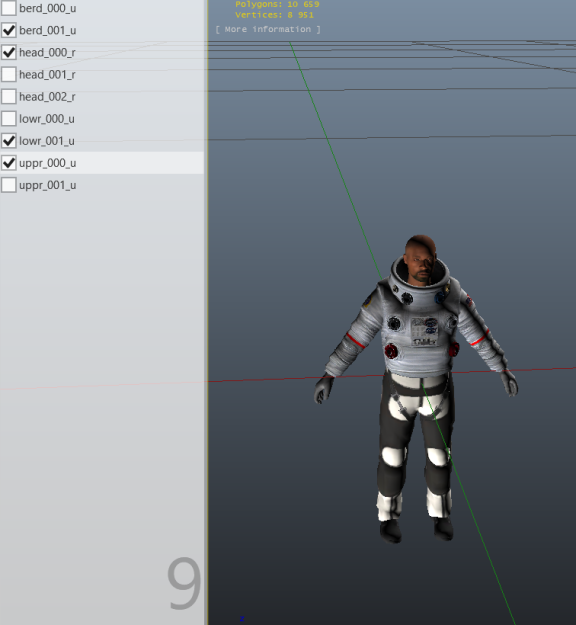This screenshot has width=576, height=625.
Task: Turn on the lowr_000_u checkbox
Action: 9,119
